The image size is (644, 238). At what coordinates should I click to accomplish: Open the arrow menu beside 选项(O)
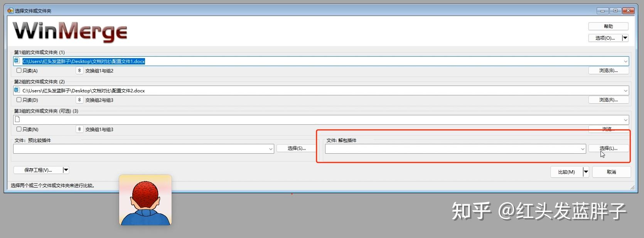[625, 38]
